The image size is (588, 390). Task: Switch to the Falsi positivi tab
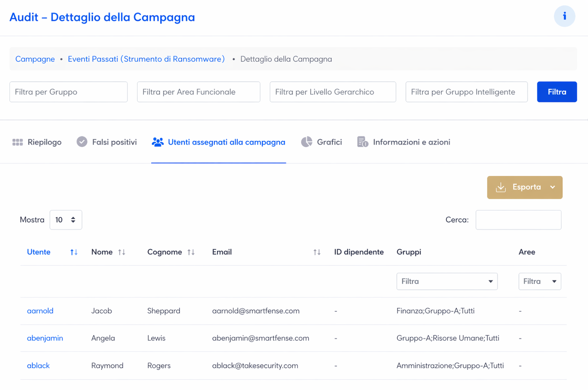click(107, 142)
